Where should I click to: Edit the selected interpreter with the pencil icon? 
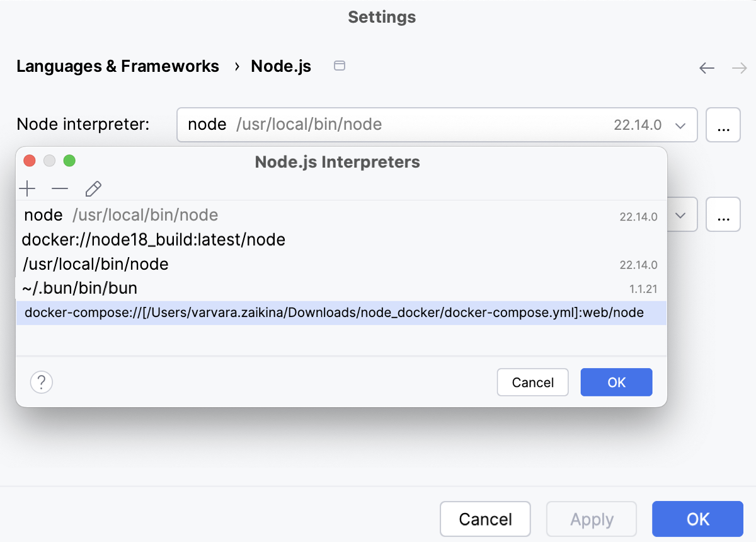pyautogui.click(x=93, y=188)
